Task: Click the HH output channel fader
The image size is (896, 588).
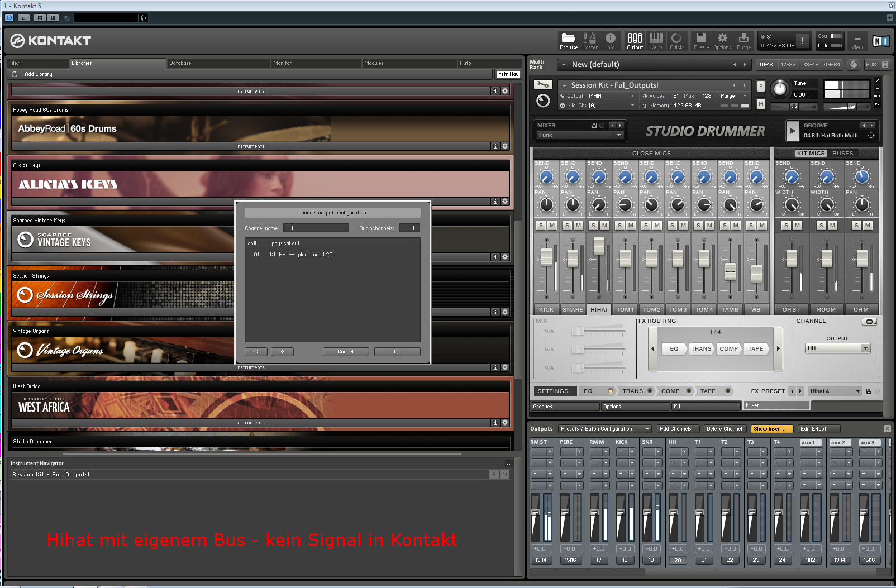Action: coord(673,513)
